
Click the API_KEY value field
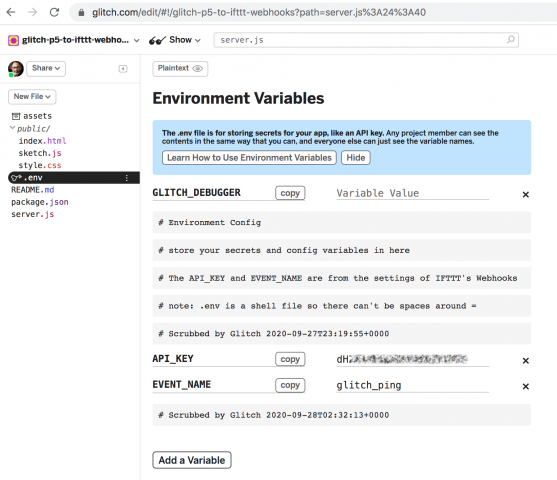click(x=412, y=359)
